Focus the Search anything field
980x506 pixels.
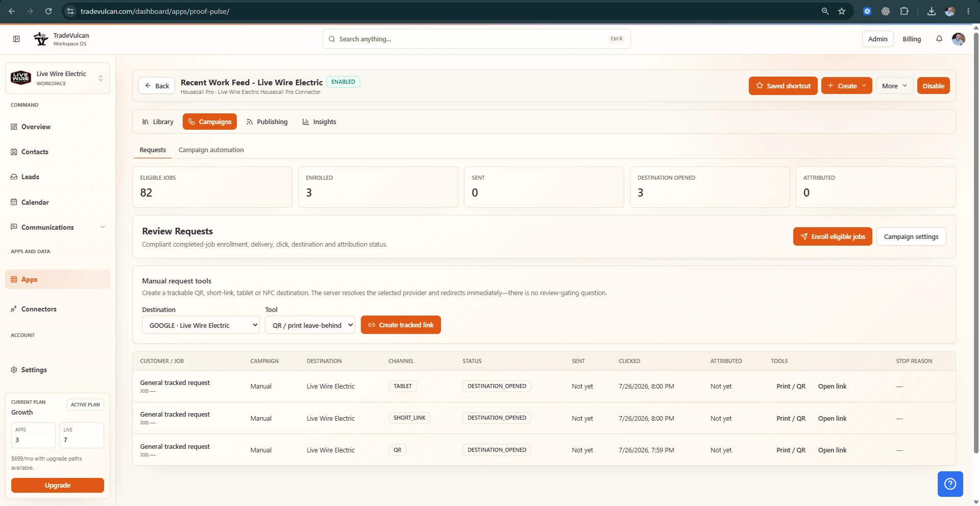coord(476,39)
